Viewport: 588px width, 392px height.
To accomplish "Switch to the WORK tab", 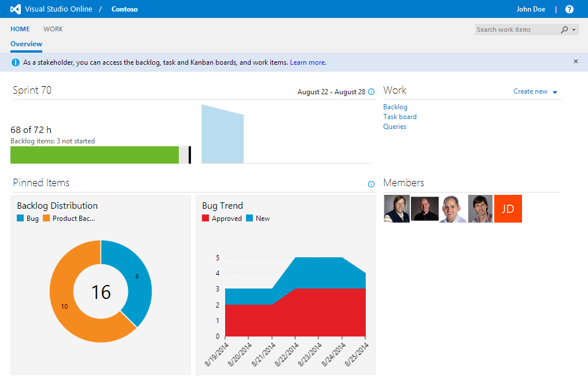I will click(53, 29).
